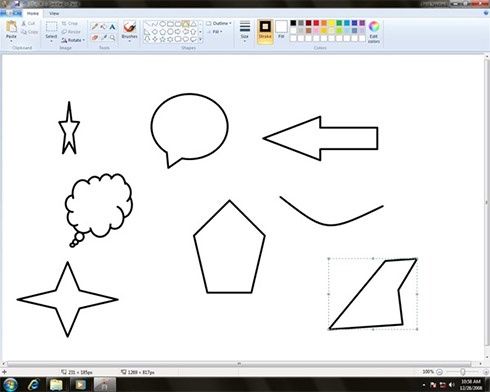Open Windows Media Player on taskbar
The height and width of the screenshot is (392, 490).
tap(80, 385)
